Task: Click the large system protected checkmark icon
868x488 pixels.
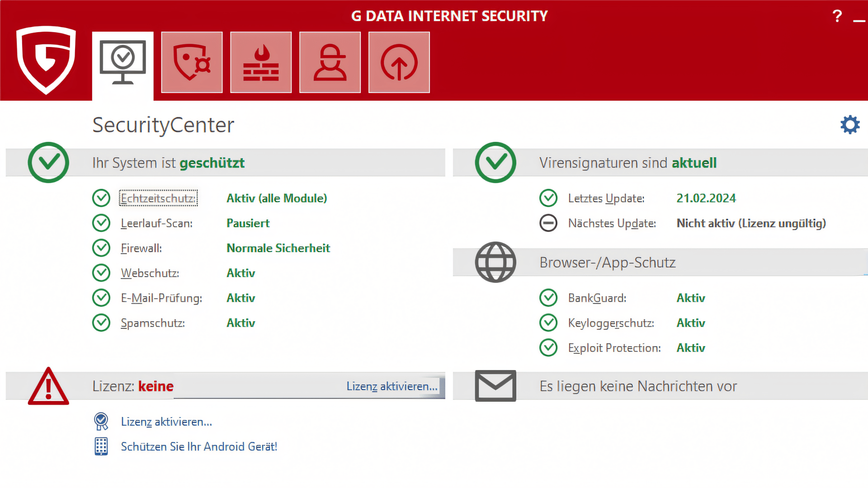Action: (x=48, y=162)
